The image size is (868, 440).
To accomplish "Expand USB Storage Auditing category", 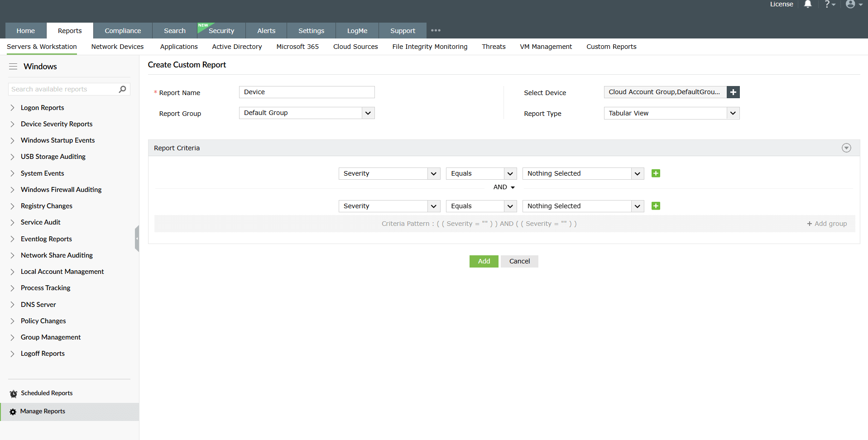I will click(x=12, y=157).
